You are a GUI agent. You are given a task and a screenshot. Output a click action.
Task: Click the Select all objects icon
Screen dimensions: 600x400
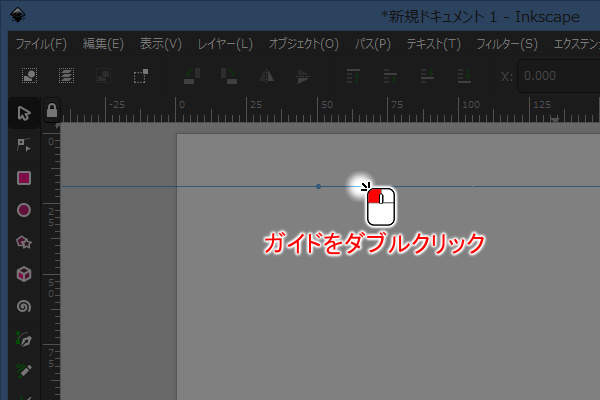point(29,76)
